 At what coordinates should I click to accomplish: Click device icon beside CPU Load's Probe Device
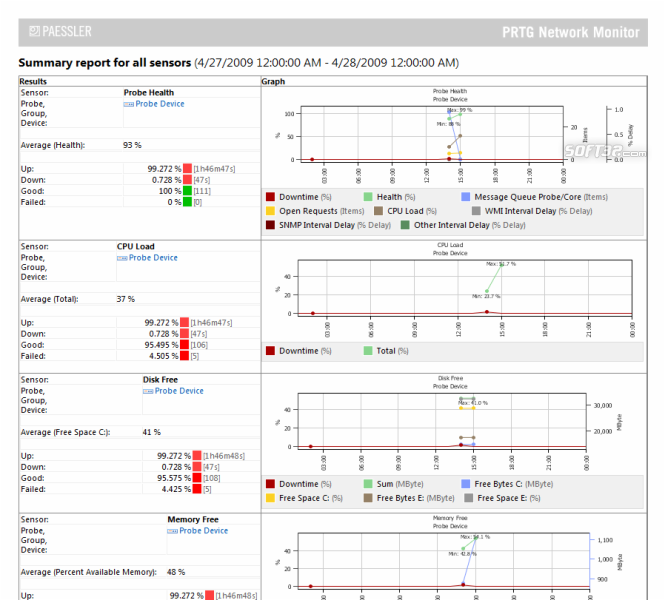coord(122,258)
